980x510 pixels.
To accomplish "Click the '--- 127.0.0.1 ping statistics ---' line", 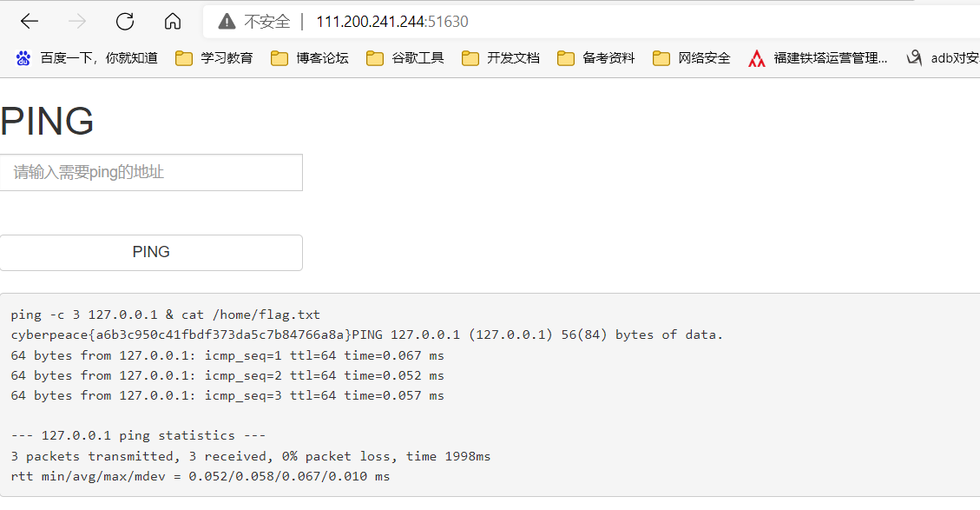I will point(138,435).
